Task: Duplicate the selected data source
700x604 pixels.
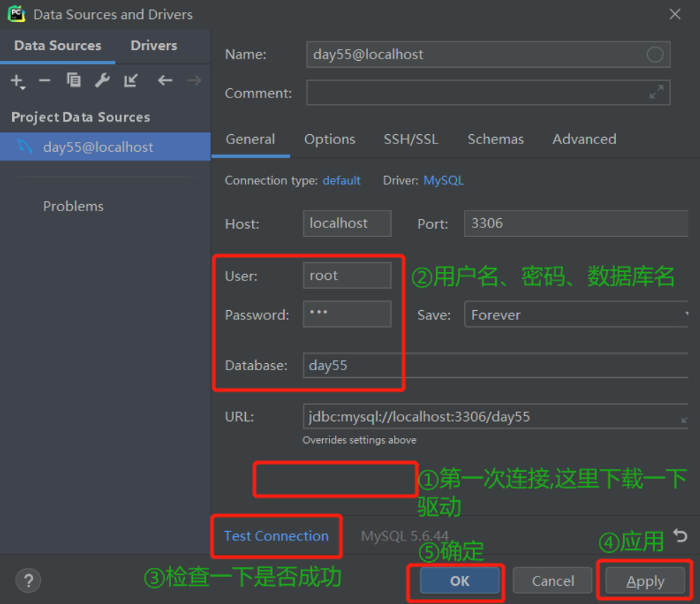Action: (x=73, y=81)
